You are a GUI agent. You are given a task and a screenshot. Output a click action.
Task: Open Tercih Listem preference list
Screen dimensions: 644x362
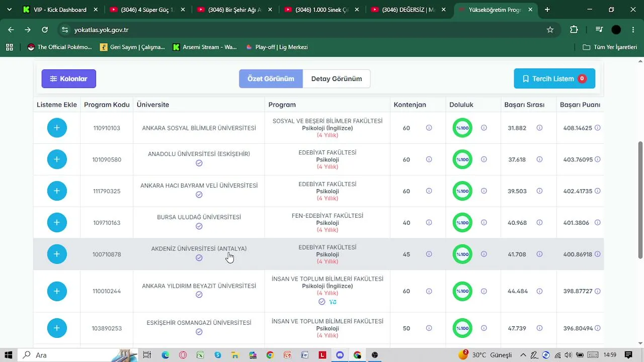pos(554,78)
